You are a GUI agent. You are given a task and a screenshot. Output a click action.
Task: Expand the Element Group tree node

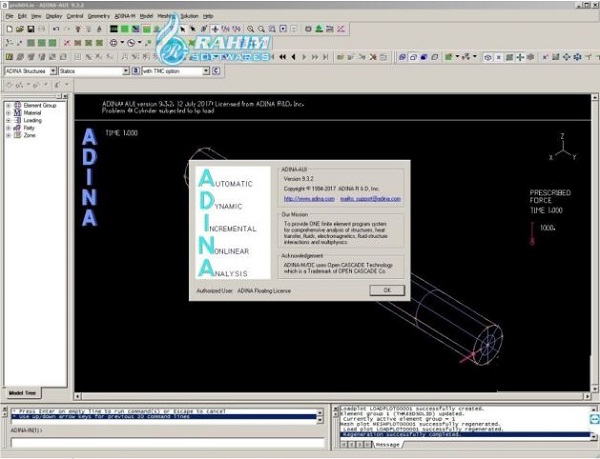[x=8, y=105]
